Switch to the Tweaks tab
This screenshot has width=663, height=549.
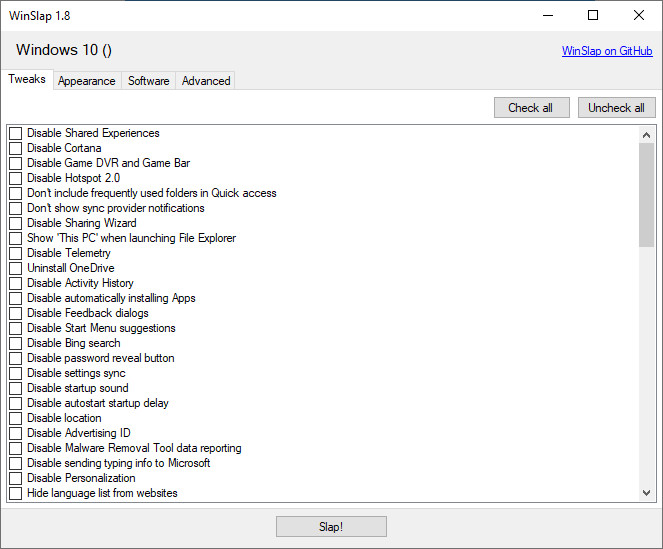27,79
